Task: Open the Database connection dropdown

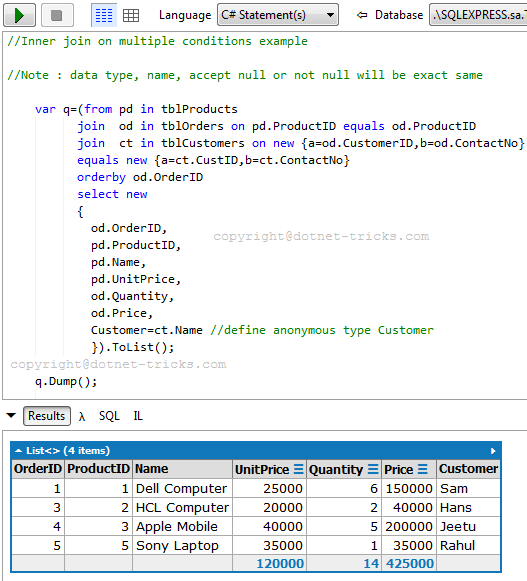Action: (478, 15)
